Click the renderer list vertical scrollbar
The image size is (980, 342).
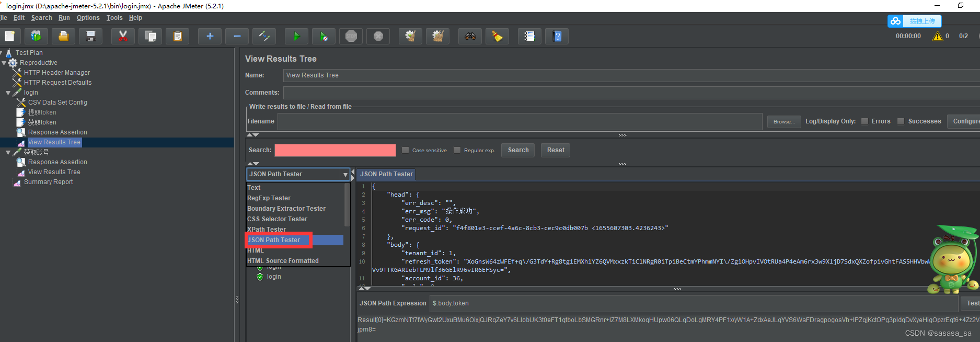(x=347, y=205)
